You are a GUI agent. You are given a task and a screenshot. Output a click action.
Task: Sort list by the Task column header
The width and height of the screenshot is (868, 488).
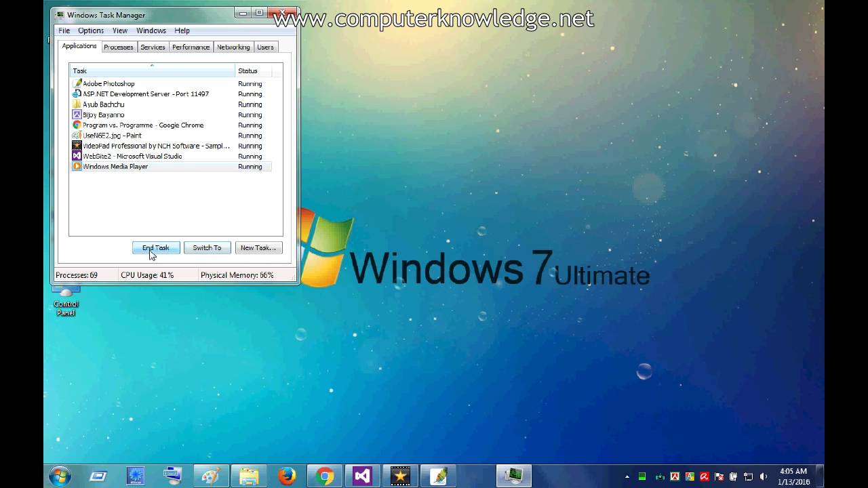(153, 70)
